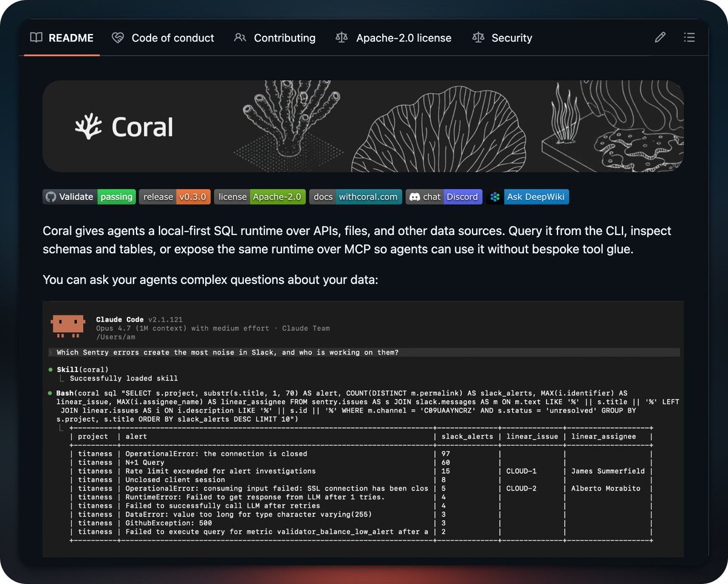Image resolution: width=728 pixels, height=584 pixels.
Task: Click the Coral logo icon in banner
Action: point(90,127)
